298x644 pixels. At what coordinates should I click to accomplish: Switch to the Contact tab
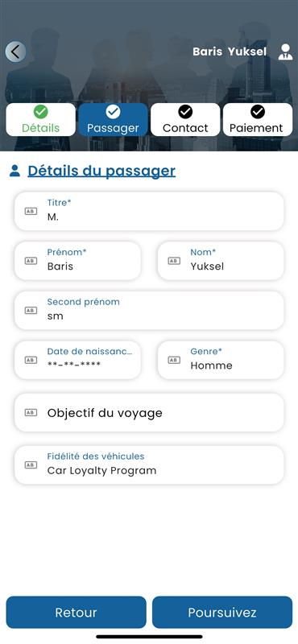pyautogui.click(x=185, y=119)
